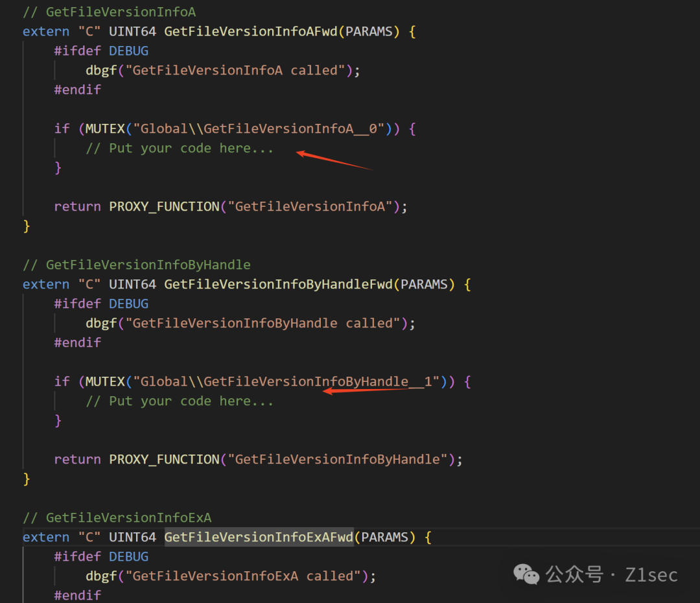Click the if keyword before GetFileVersionInfoA__0 mutex
Screen dimensions: 700x603
tap(62, 129)
